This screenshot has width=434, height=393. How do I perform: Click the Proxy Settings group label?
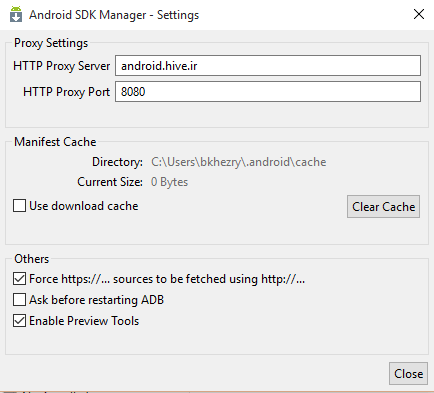tap(51, 43)
